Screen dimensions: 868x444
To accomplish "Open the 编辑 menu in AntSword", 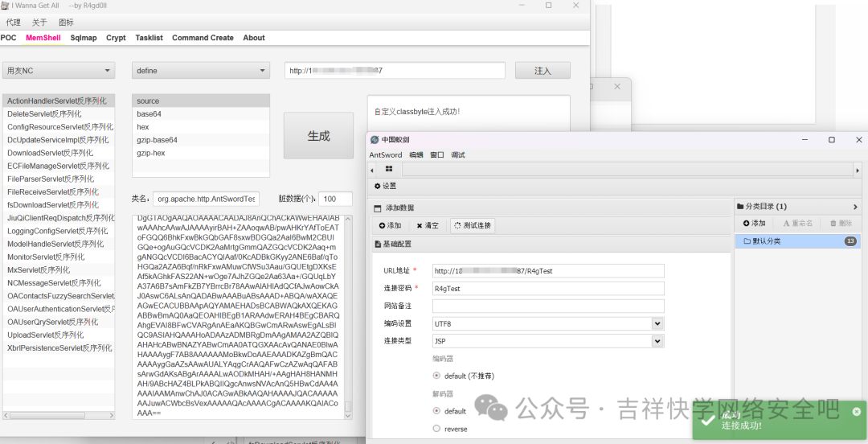I will (x=416, y=155).
